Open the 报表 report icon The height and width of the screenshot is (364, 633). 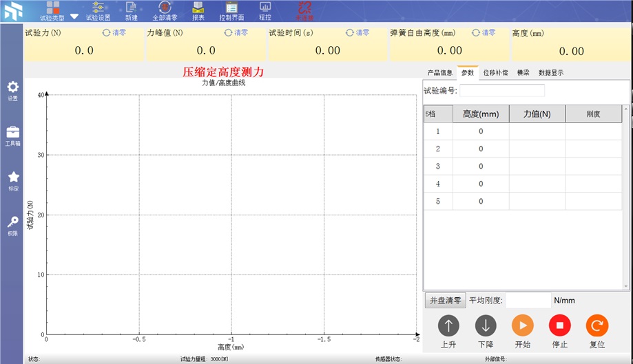pos(198,10)
